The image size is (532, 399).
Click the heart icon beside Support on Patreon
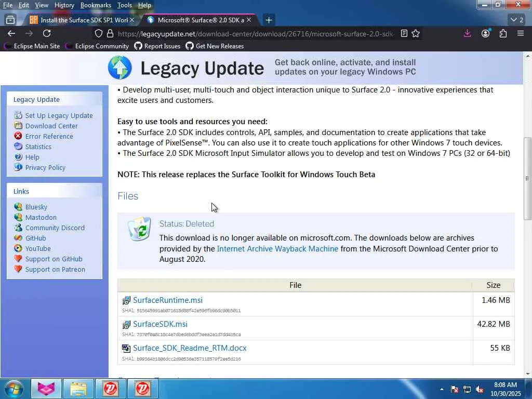point(18,269)
